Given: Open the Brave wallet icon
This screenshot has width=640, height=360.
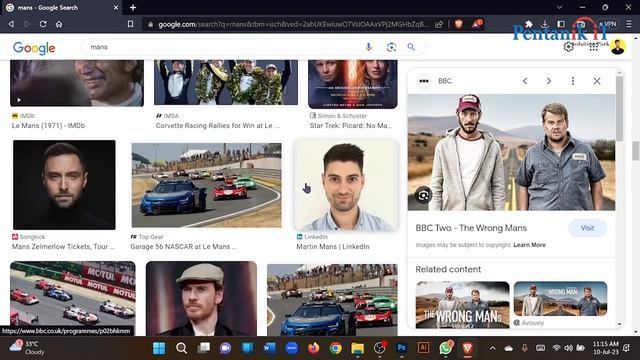Looking at the screenshot, I should pos(581,24).
